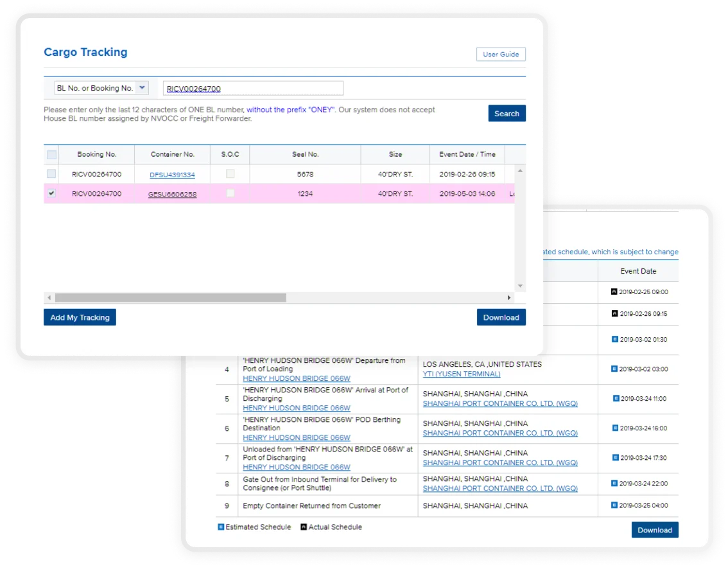Click the horizontal scrollbar right arrow
The width and height of the screenshot is (728, 569).
coord(509,298)
